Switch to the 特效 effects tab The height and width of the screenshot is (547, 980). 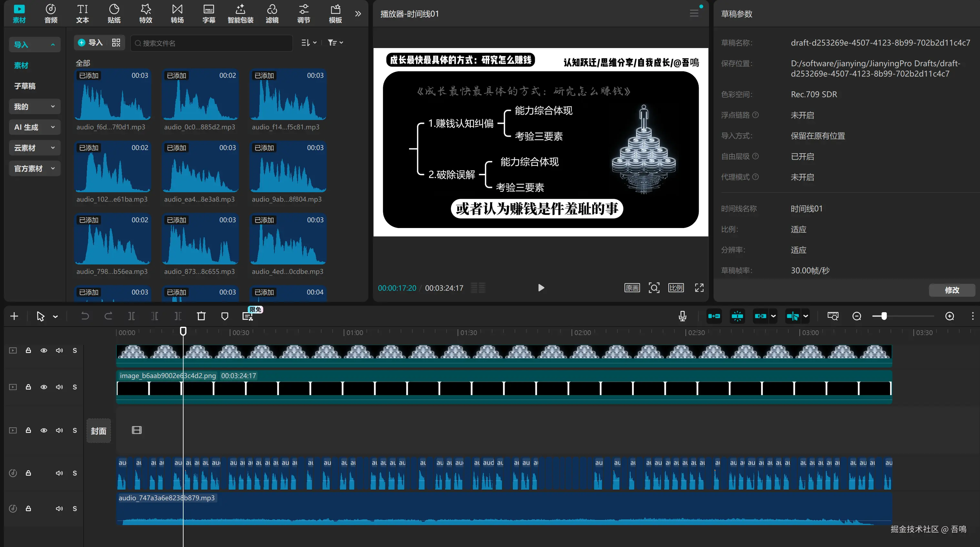[146, 13]
